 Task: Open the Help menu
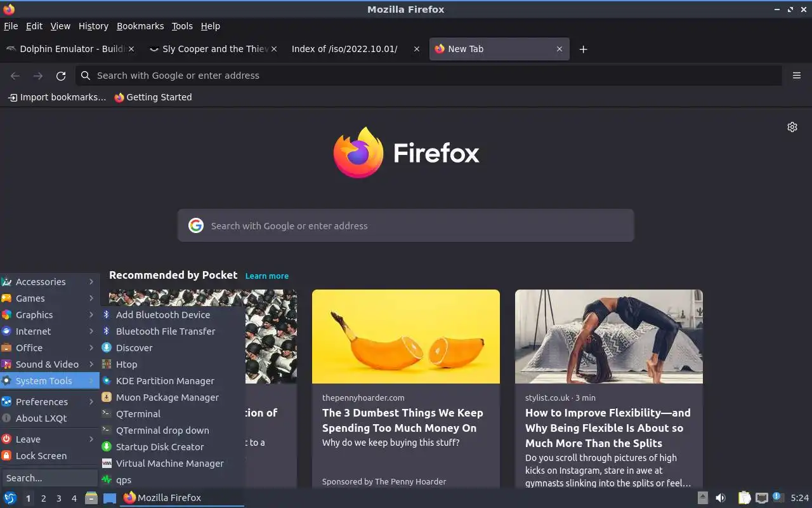(x=211, y=26)
